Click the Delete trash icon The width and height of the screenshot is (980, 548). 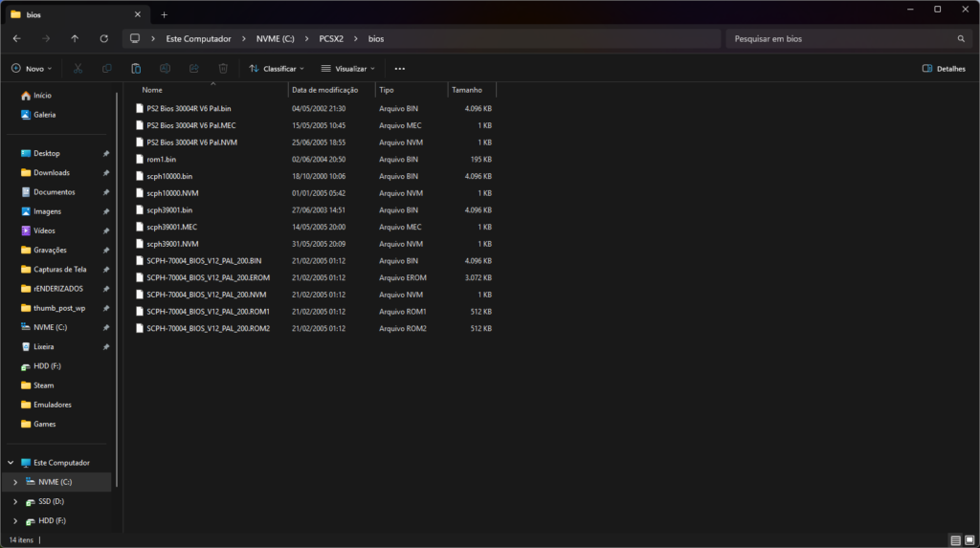click(223, 69)
